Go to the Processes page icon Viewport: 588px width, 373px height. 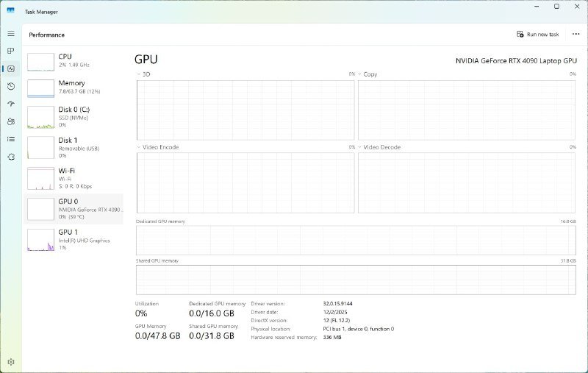pos(11,51)
